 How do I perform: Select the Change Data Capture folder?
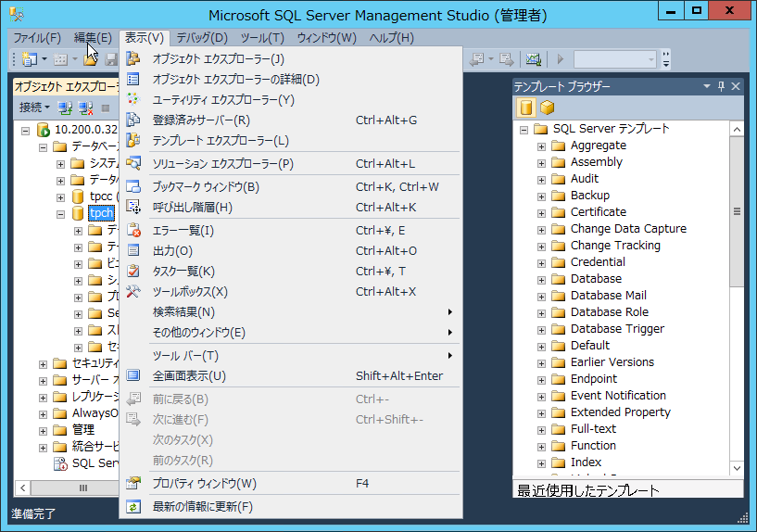(628, 228)
